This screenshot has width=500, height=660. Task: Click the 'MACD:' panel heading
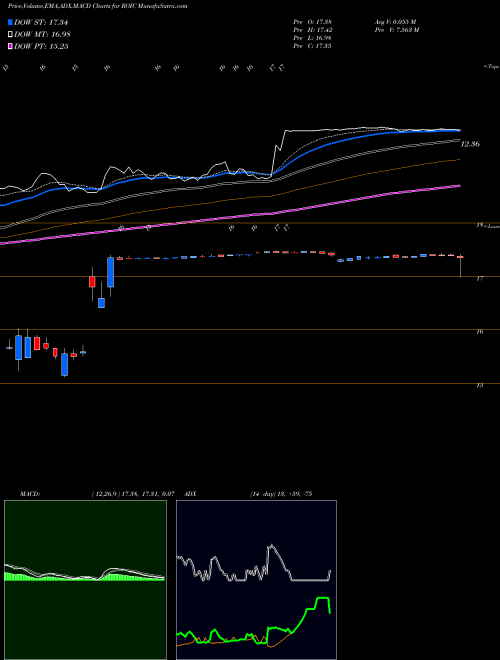coord(30,494)
